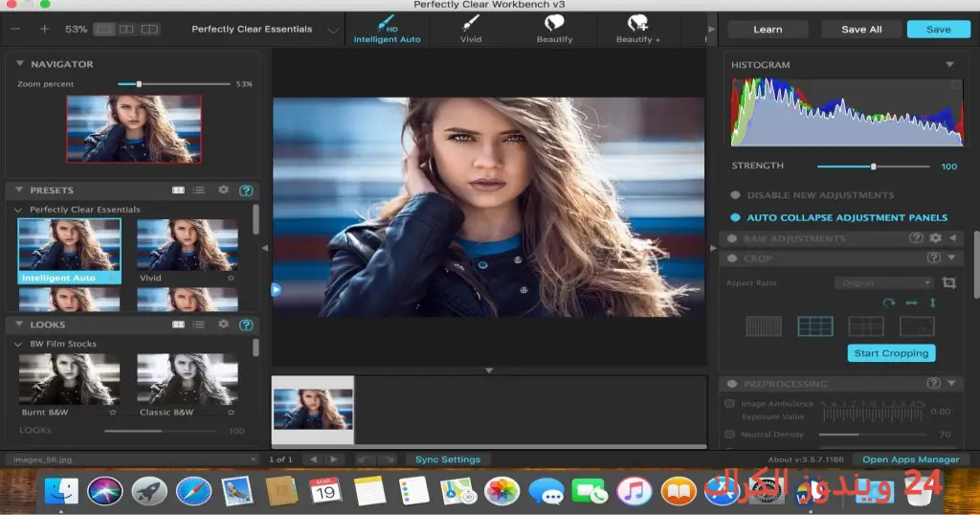Launch Safari from the dock

click(x=193, y=491)
